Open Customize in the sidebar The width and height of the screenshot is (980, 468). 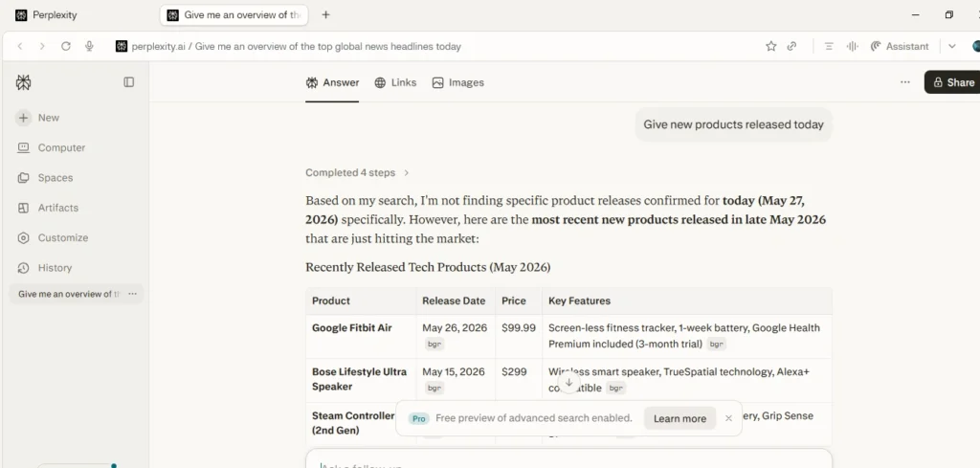[53, 237]
